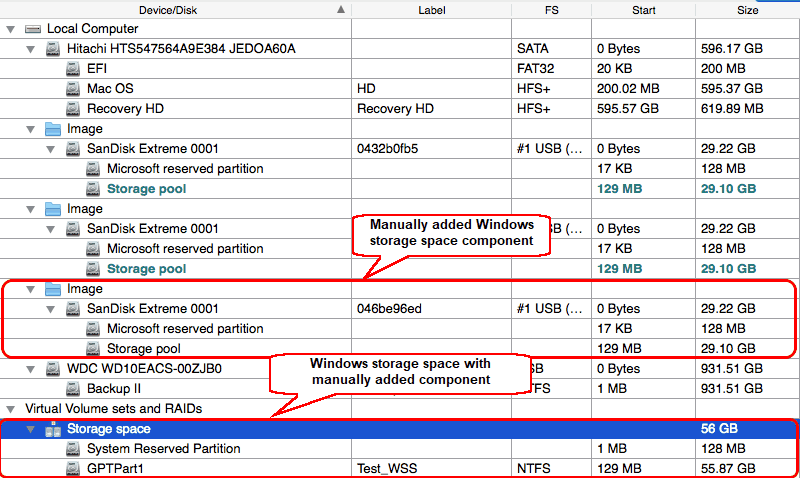This screenshot has width=800, height=478.
Task: Select the Recovery HD partition icon
Action: point(73,109)
